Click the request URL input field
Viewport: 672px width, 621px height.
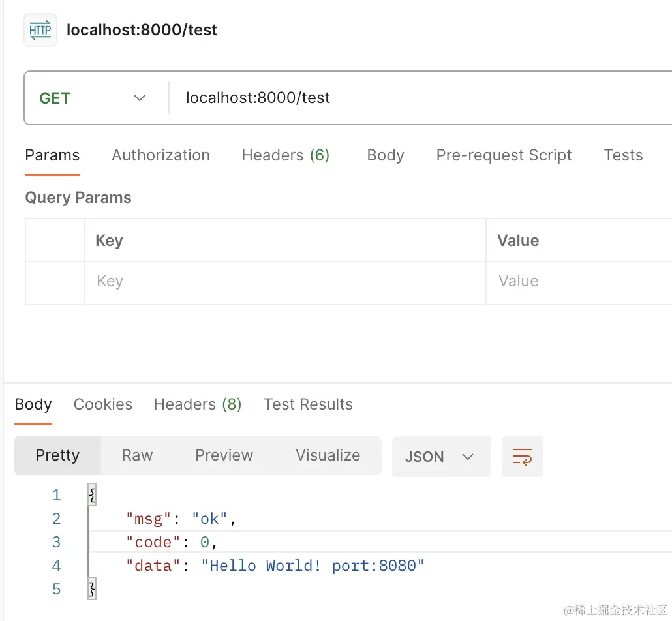coord(418,98)
